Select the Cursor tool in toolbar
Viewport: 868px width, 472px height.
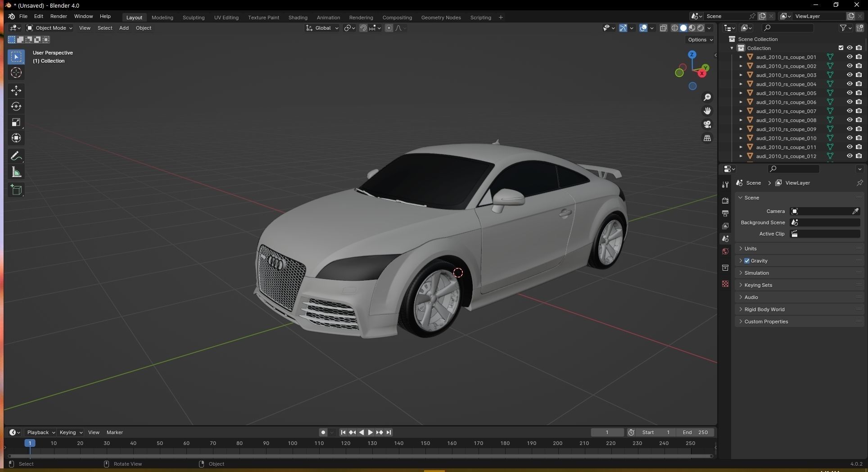point(16,73)
